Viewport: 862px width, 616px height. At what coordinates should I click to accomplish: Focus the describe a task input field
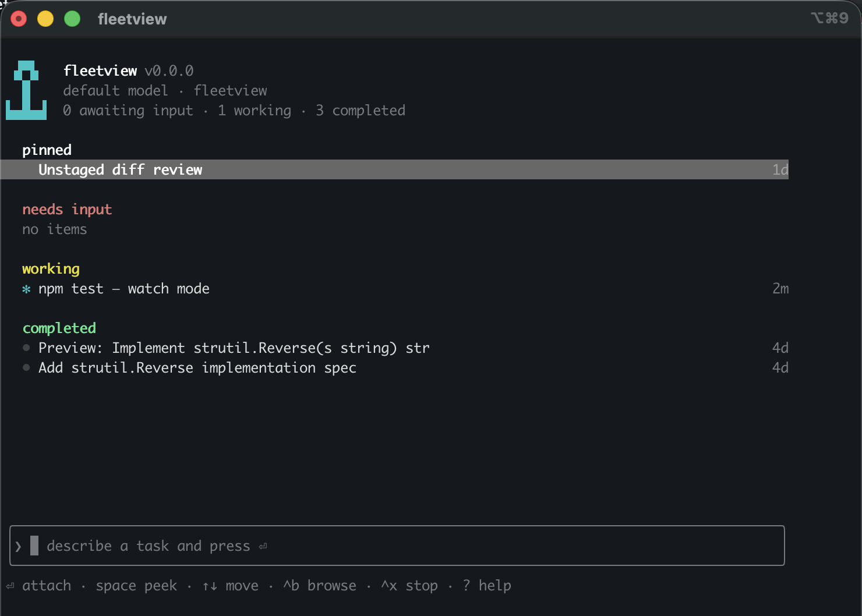(x=397, y=546)
